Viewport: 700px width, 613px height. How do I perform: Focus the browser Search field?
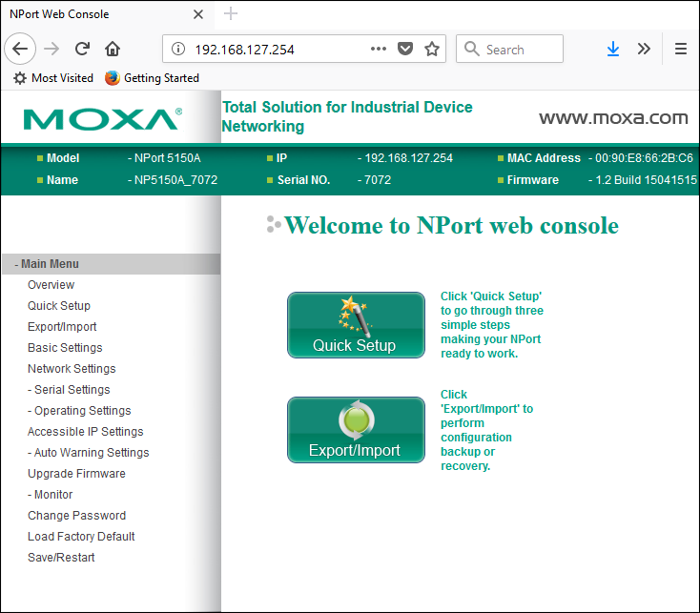click(509, 49)
